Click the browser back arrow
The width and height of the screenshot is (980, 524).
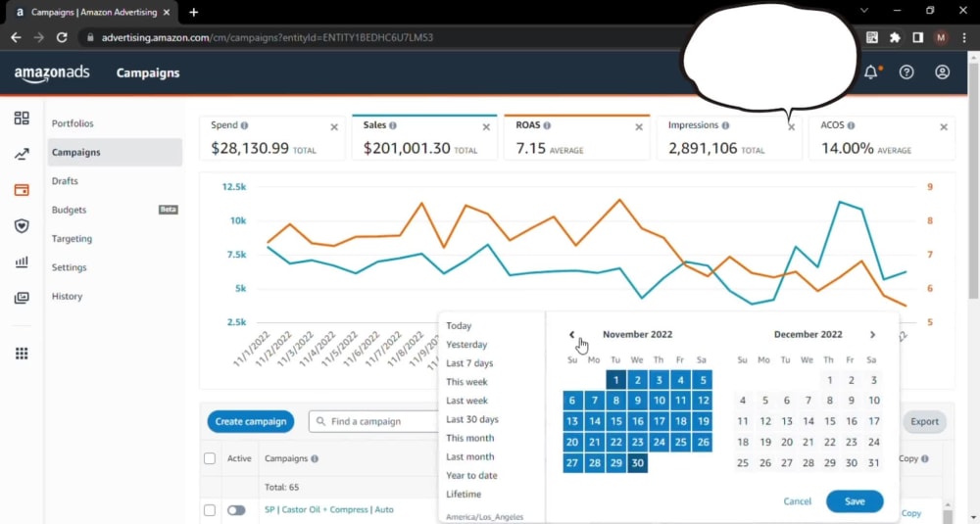pos(16,37)
